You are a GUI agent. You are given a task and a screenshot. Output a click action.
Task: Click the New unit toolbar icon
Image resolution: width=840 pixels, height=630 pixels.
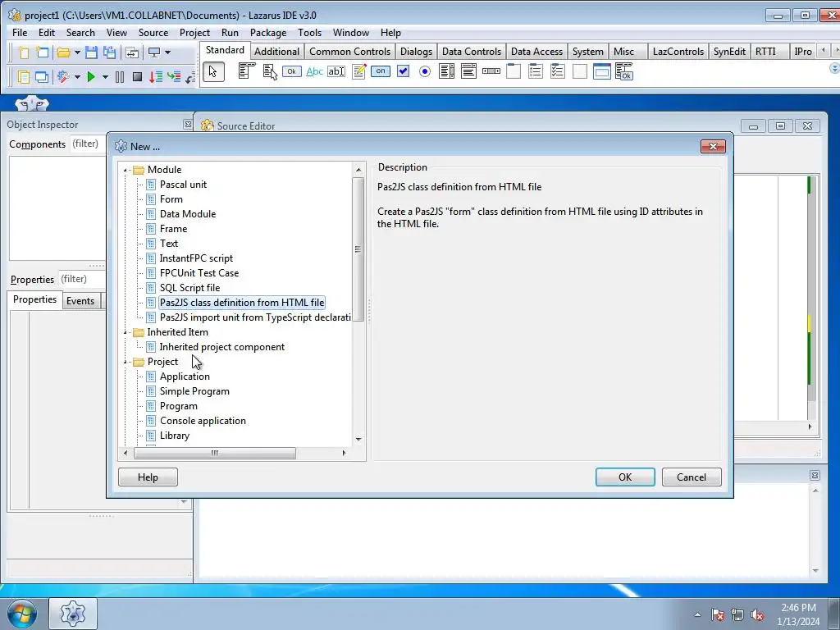pyautogui.click(x=24, y=52)
